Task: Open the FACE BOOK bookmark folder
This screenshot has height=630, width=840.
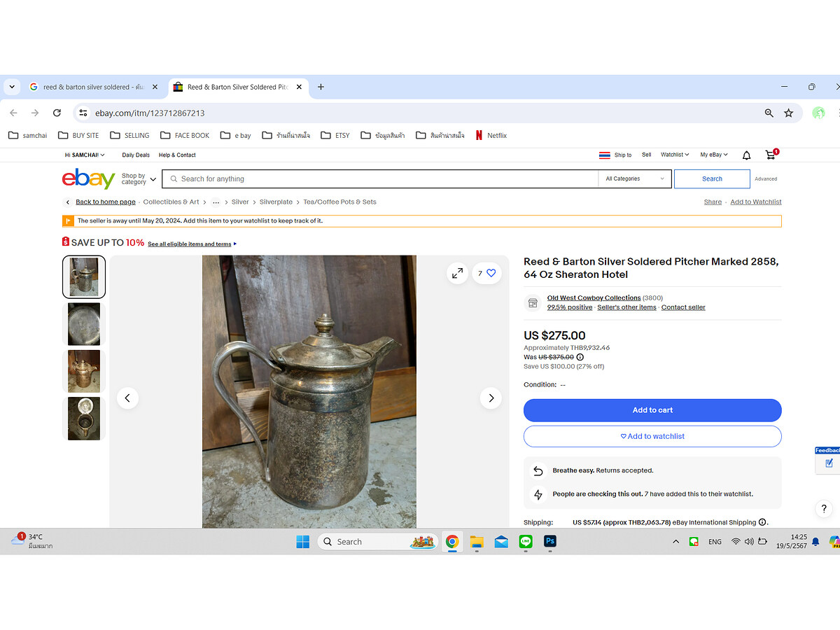Action: point(185,135)
